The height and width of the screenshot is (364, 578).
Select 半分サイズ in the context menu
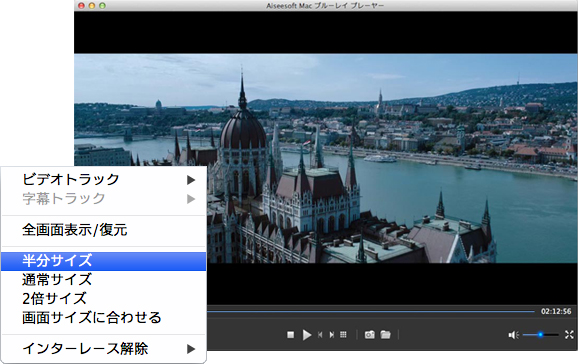pyautogui.click(x=104, y=261)
